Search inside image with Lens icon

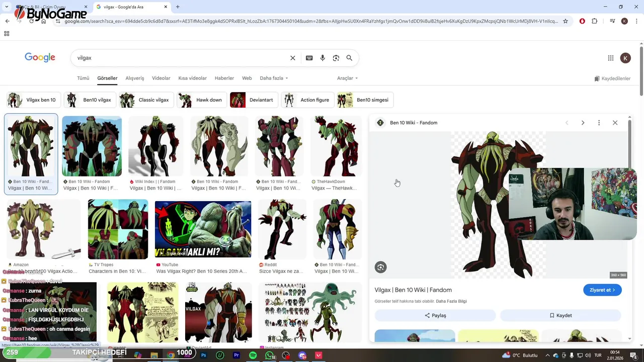[x=380, y=267]
